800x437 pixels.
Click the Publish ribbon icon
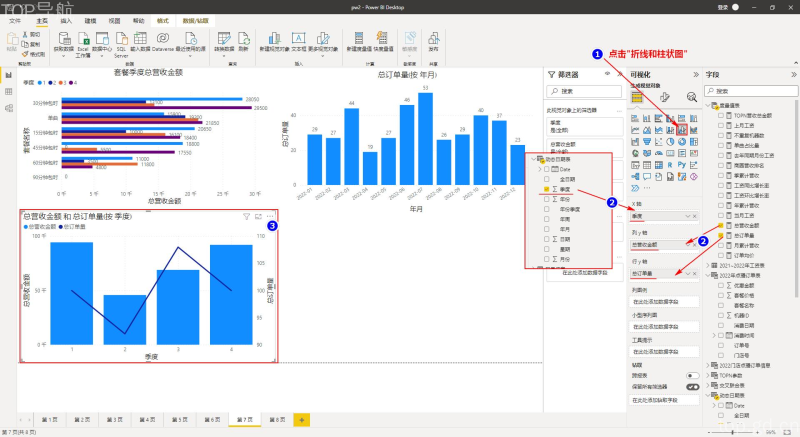pyautogui.click(x=433, y=42)
